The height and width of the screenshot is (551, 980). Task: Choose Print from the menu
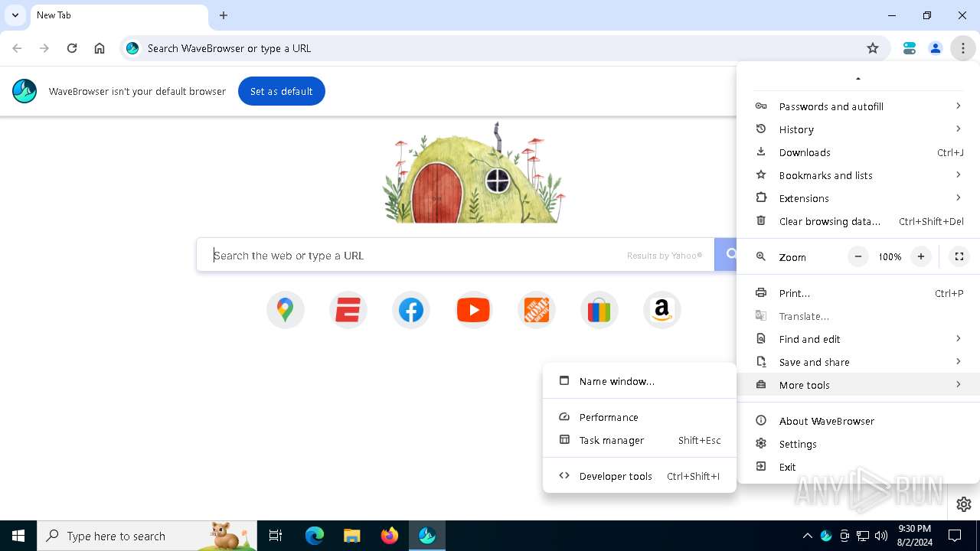[858, 293]
